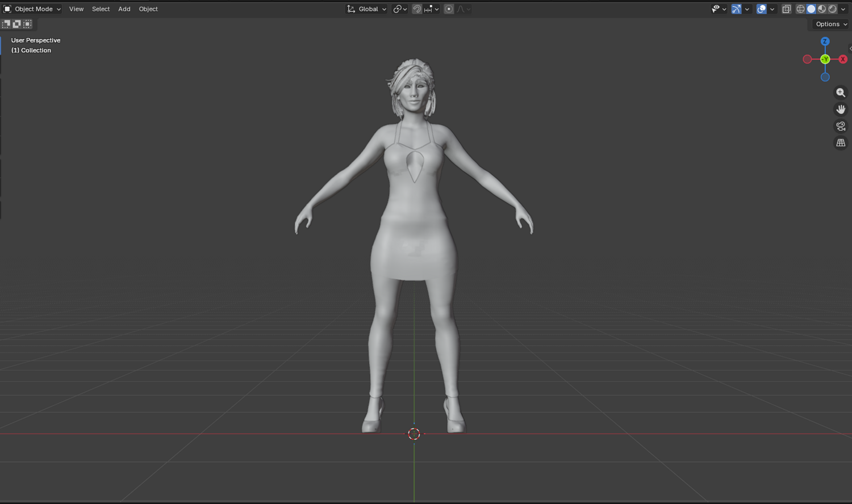852x504 pixels.
Task: Toggle X-ray view button
Action: tap(786, 9)
